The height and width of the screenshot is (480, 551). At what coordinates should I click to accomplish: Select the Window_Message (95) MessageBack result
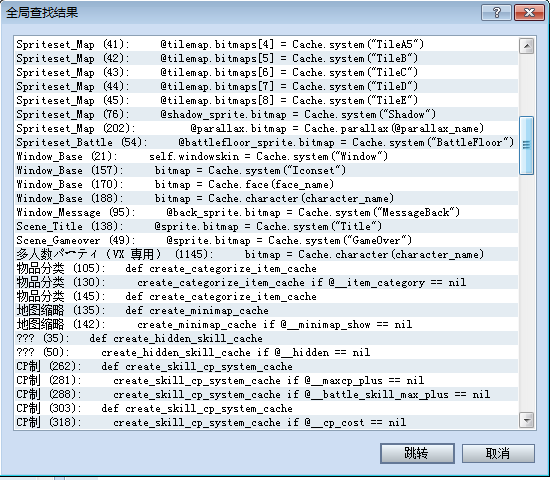coord(266,213)
